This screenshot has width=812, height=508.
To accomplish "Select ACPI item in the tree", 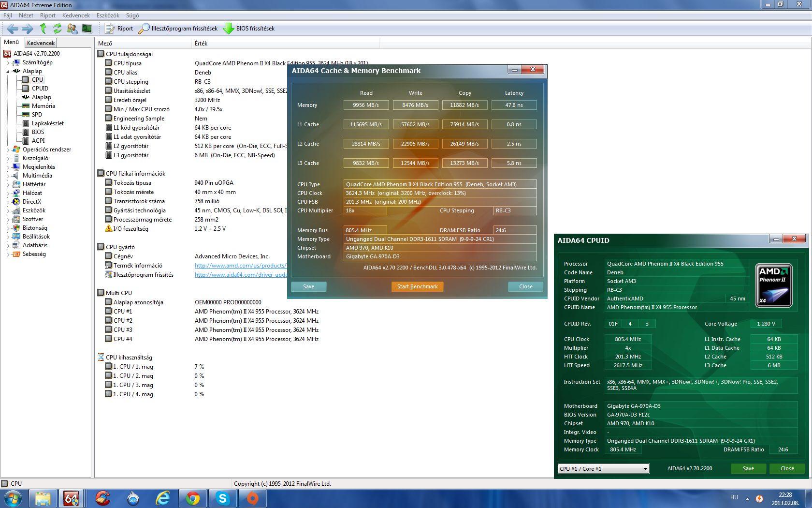I will pyautogui.click(x=38, y=141).
